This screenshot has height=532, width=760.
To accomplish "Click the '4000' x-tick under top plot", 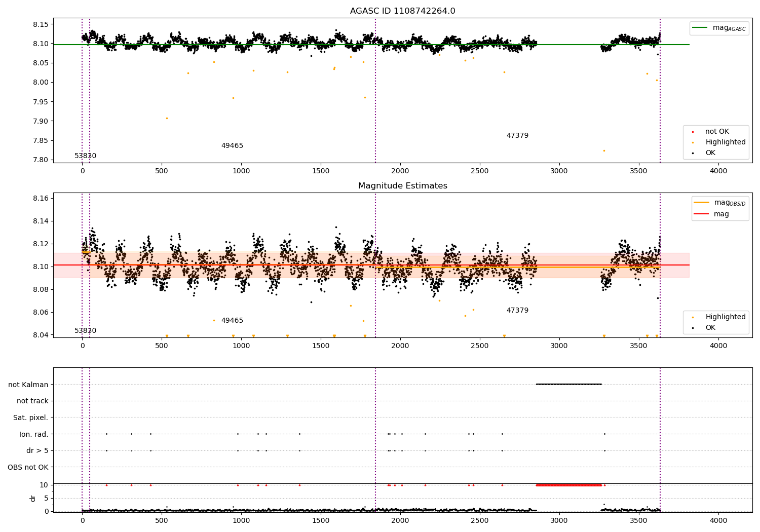I will click(x=718, y=171).
